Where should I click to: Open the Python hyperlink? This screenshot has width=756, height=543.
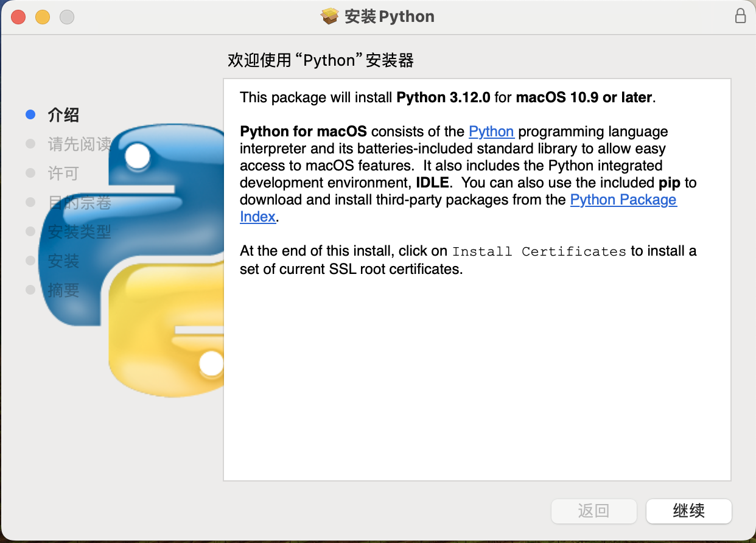pyautogui.click(x=491, y=131)
